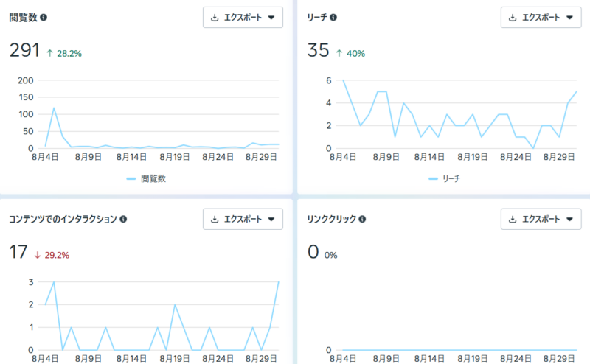Click the リンククリック card title
The height and width of the screenshot is (364, 590).
tap(331, 219)
